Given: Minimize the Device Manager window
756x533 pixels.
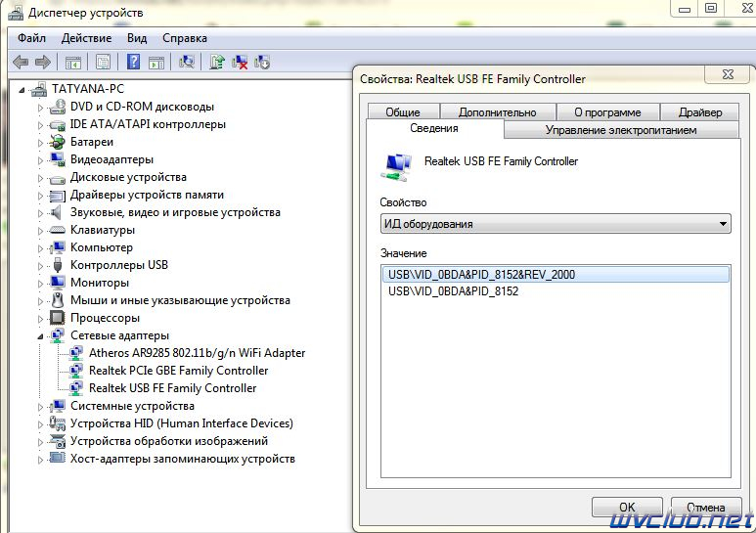Looking at the screenshot, I should point(685,8).
